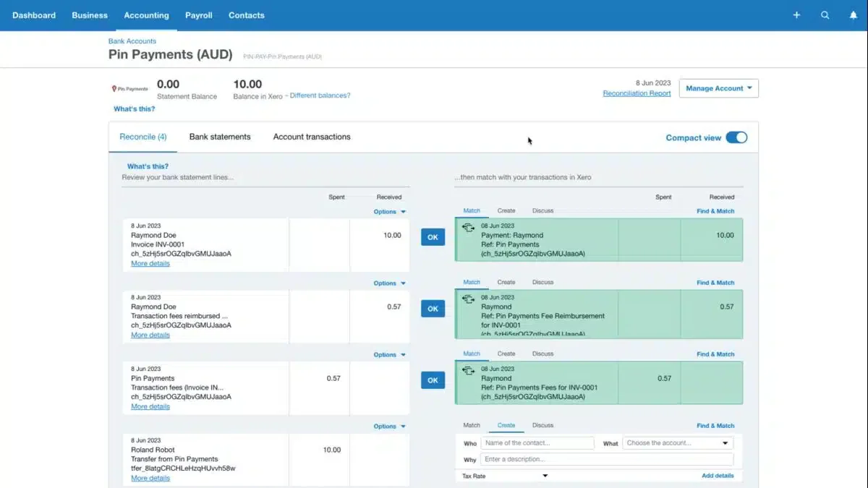Image resolution: width=868 pixels, height=488 pixels.
Task: Click the Pin Payments logo
Action: point(129,88)
